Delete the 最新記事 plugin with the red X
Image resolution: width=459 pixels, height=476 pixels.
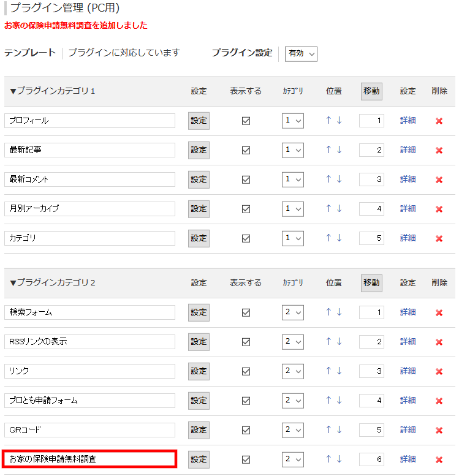click(x=439, y=151)
